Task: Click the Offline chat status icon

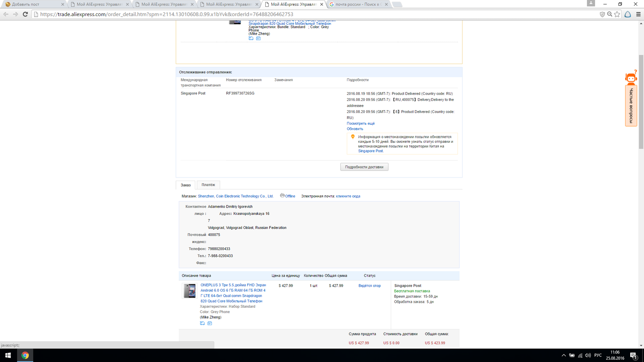Action: click(x=282, y=195)
